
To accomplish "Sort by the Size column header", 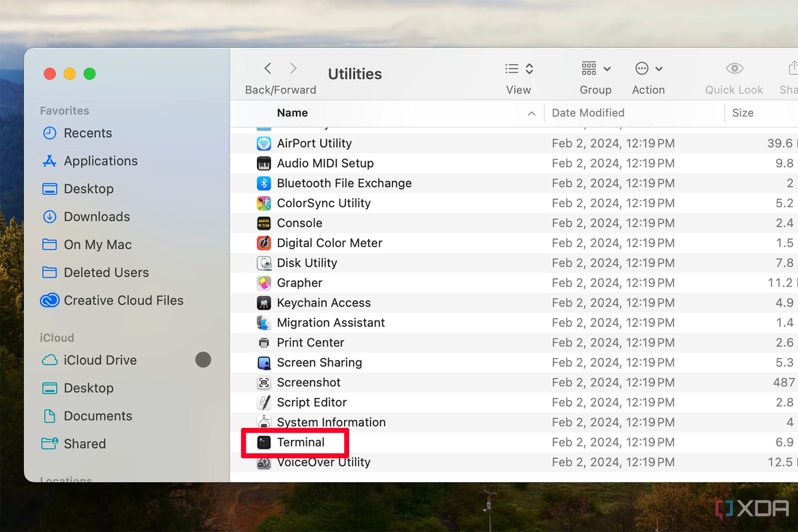I will [743, 113].
